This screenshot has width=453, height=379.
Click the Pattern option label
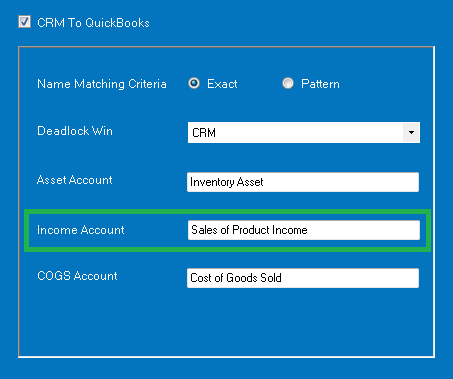pyautogui.click(x=320, y=84)
